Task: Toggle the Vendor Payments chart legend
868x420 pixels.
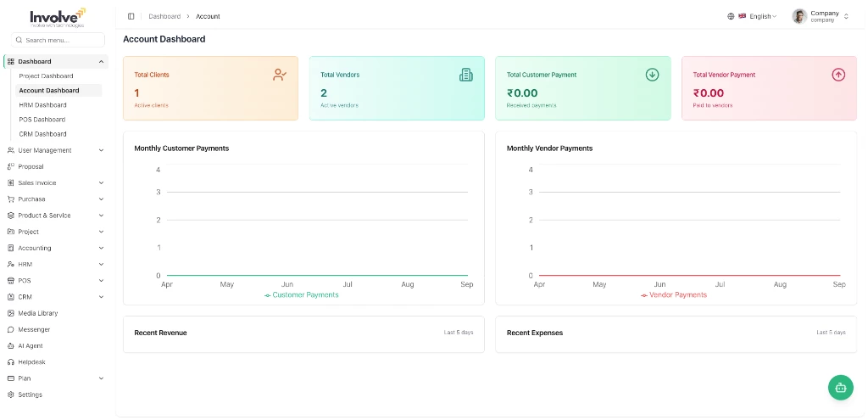Action: point(674,295)
